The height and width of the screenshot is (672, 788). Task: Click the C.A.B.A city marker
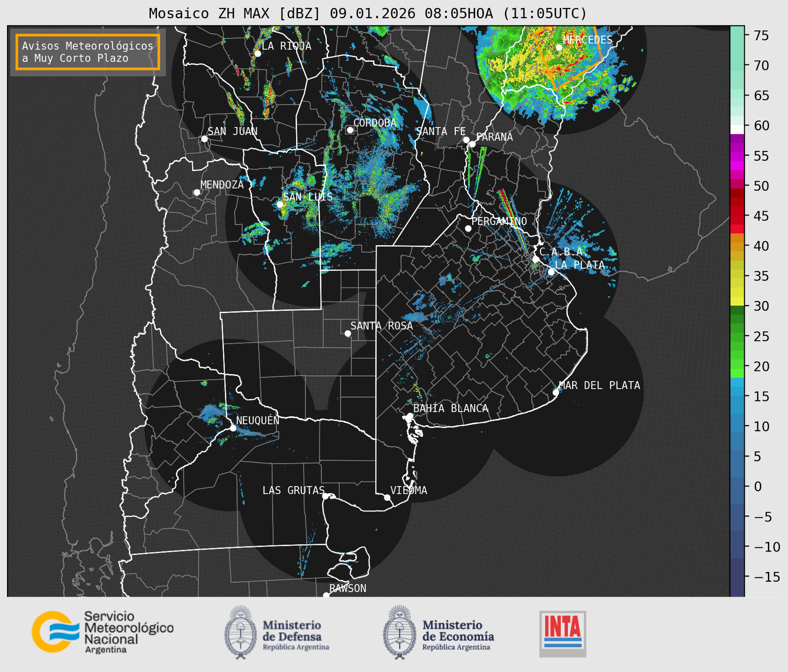point(536,259)
